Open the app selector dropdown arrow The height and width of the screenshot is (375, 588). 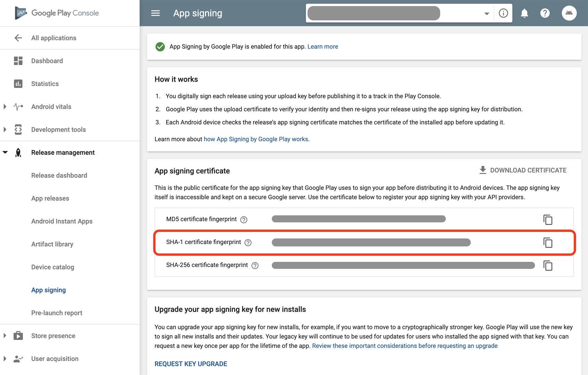[486, 14]
